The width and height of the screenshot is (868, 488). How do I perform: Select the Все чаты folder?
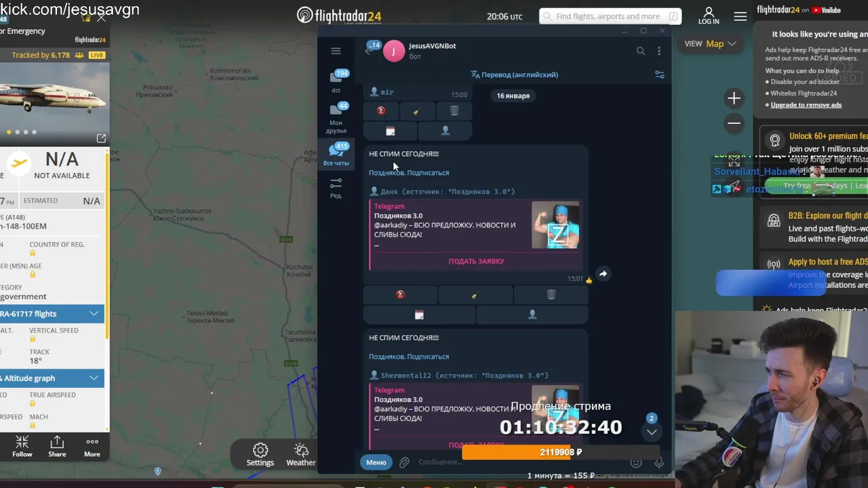pyautogui.click(x=336, y=154)
